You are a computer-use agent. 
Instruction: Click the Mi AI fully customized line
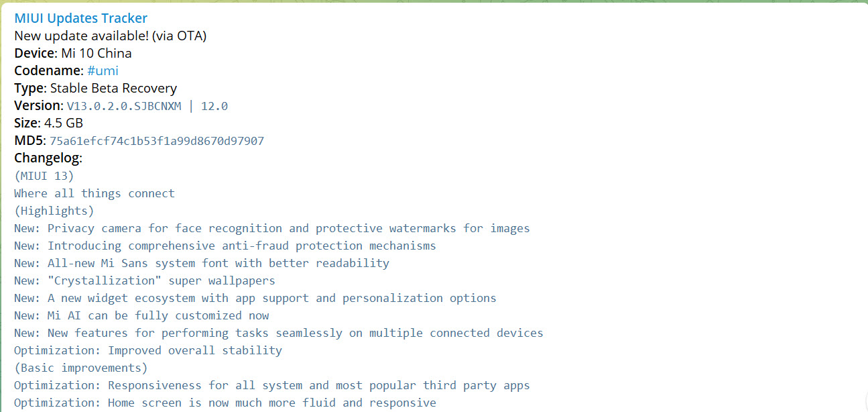pos(141,315)
